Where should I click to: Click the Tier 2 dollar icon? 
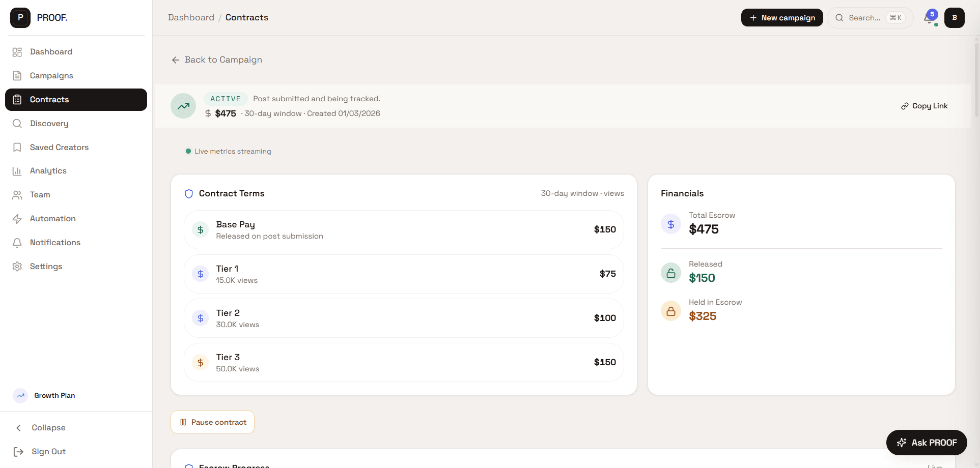coord(200,318)
